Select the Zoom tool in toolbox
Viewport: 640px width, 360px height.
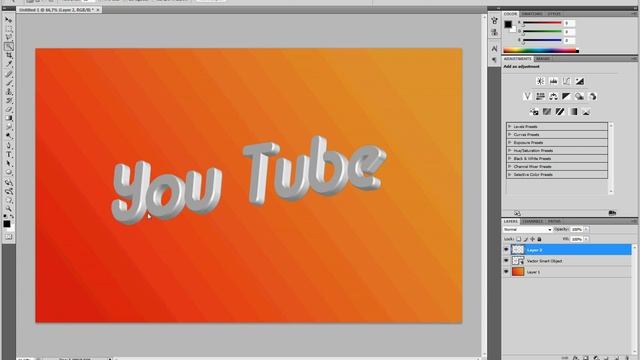(9, 209)
